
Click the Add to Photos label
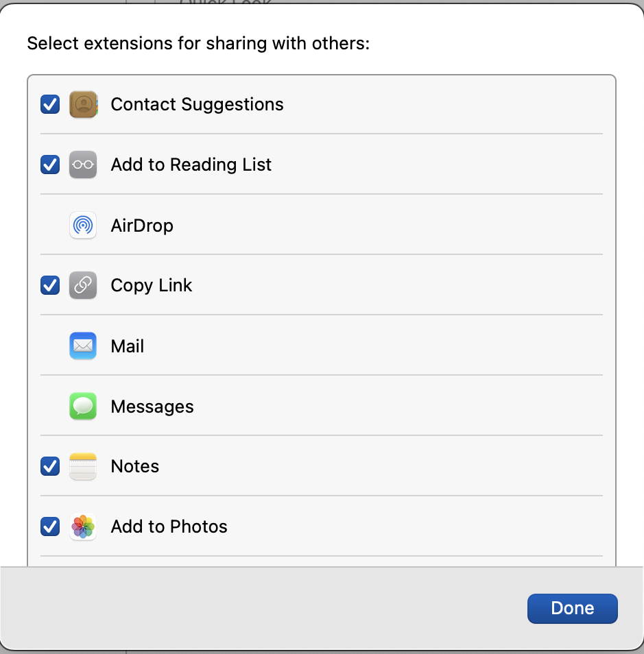[x=169, y=526]
